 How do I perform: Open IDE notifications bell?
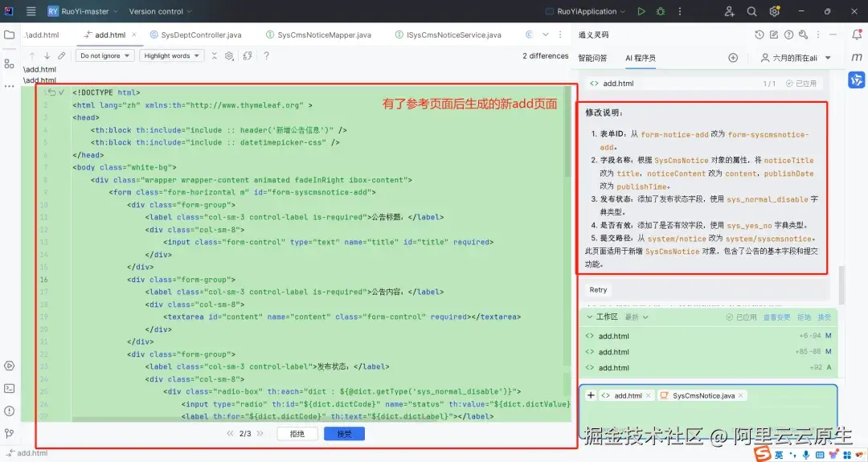857,35
